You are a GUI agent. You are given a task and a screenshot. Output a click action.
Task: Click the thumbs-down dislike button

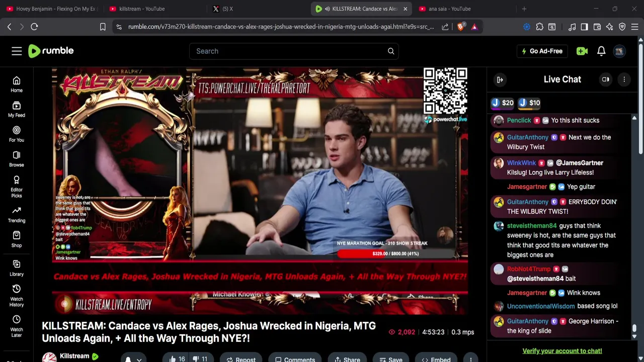click(x=199, y=359)
